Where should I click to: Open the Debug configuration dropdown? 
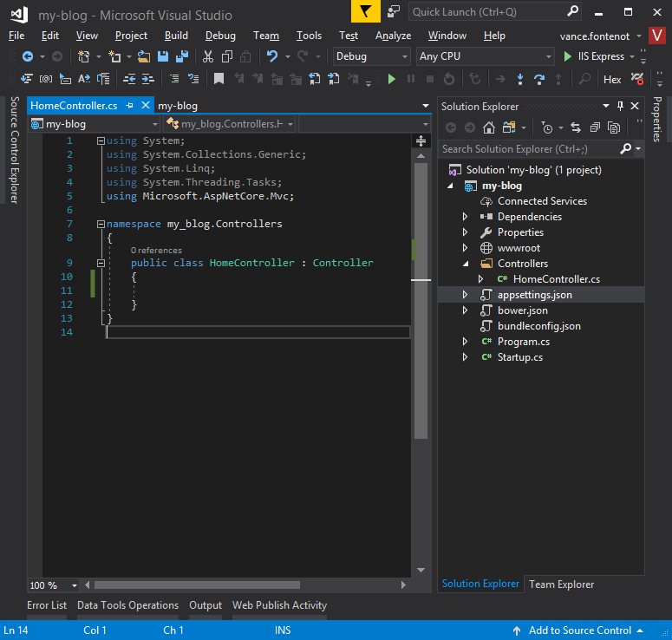[371, 56]
